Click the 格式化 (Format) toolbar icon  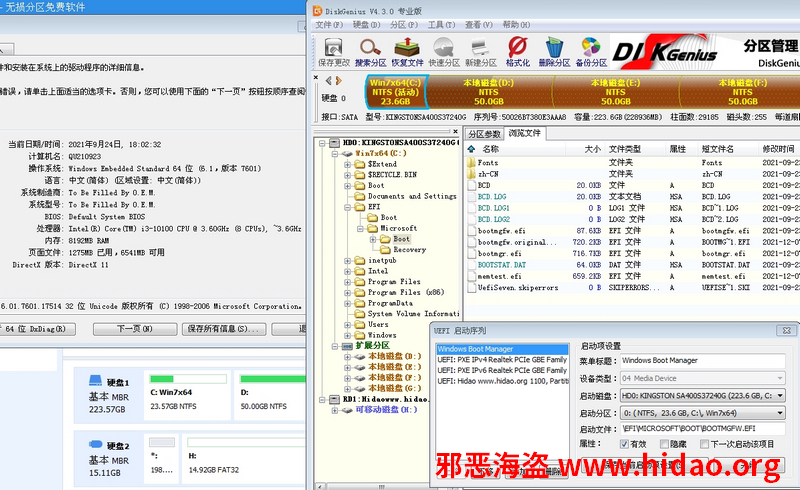tap(518, 50)
